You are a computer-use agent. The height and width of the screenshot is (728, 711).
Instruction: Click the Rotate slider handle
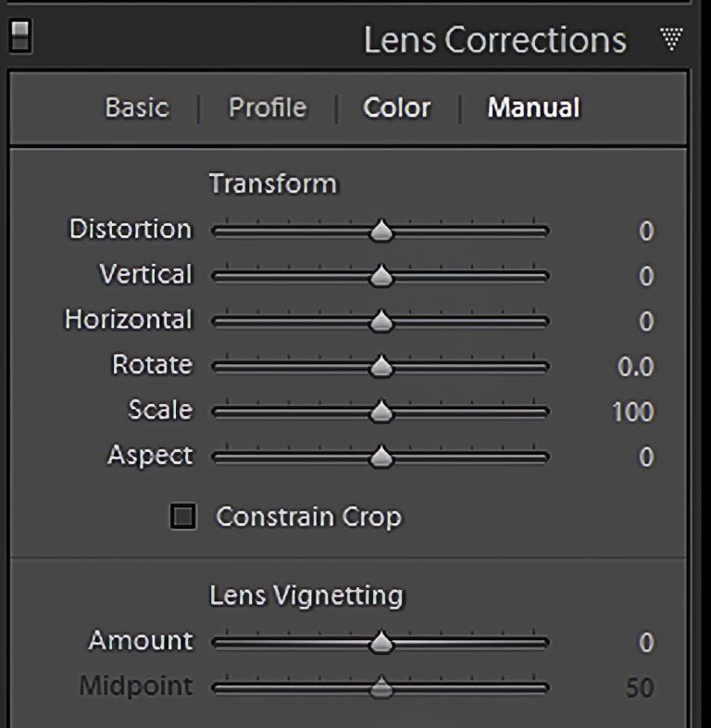point(381,367)
